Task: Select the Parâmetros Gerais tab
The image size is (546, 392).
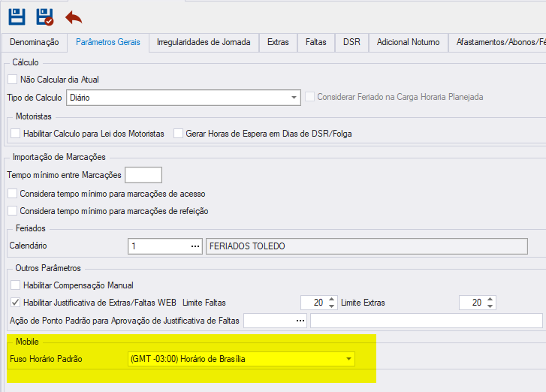Action: click(108, 43)
